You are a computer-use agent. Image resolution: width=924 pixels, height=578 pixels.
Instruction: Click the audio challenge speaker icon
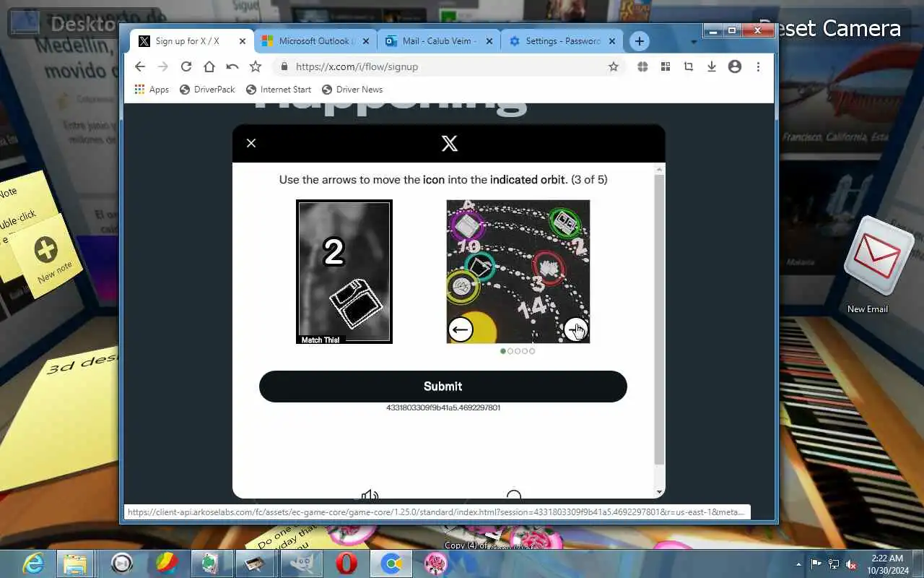[x=370, y=495]
